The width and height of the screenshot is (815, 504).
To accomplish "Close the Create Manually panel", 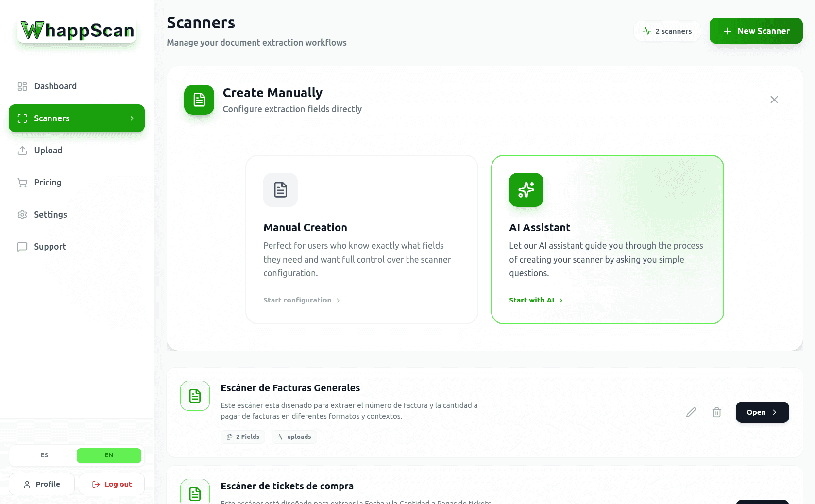I will [774, 100].
